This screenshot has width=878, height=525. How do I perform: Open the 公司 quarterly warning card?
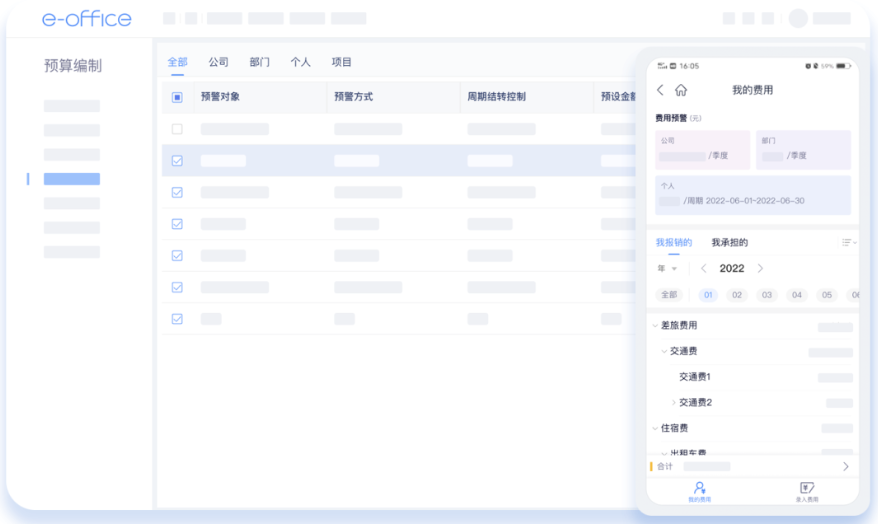[702, 150]
